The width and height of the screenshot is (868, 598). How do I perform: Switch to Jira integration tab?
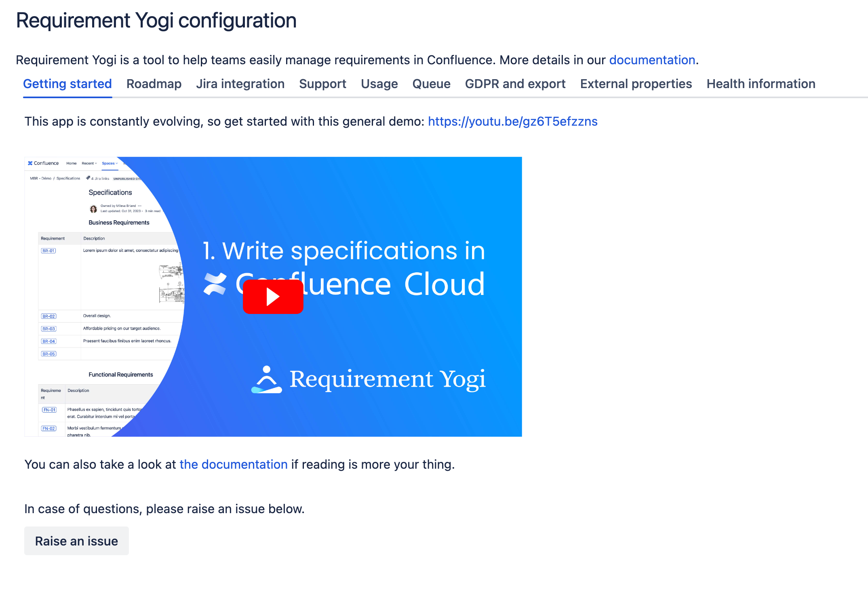[240, 84]
